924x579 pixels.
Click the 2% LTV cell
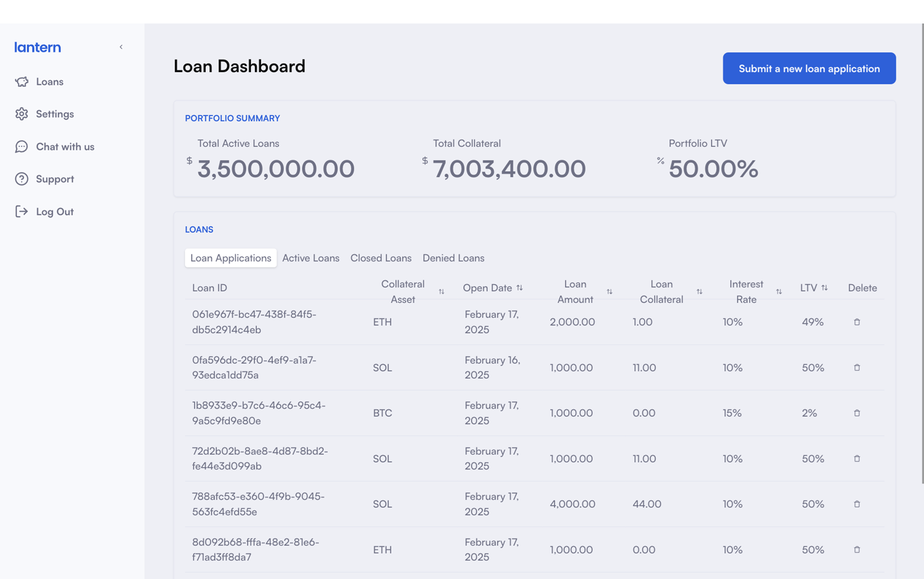pos(810,413)
